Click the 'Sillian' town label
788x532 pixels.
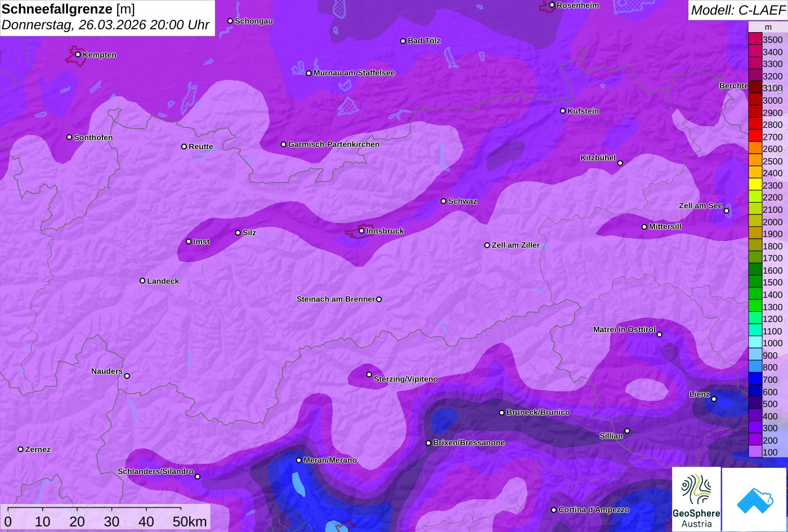(611, 436)
